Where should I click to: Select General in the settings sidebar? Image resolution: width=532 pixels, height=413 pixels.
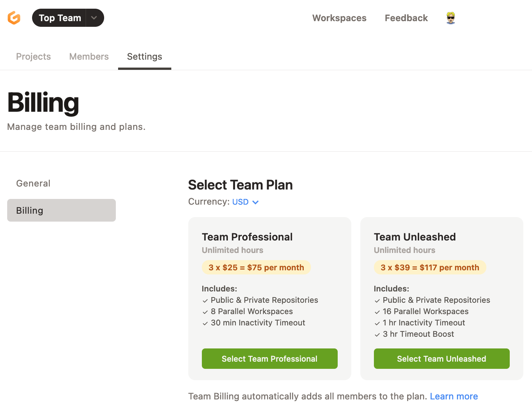point(33,183)
